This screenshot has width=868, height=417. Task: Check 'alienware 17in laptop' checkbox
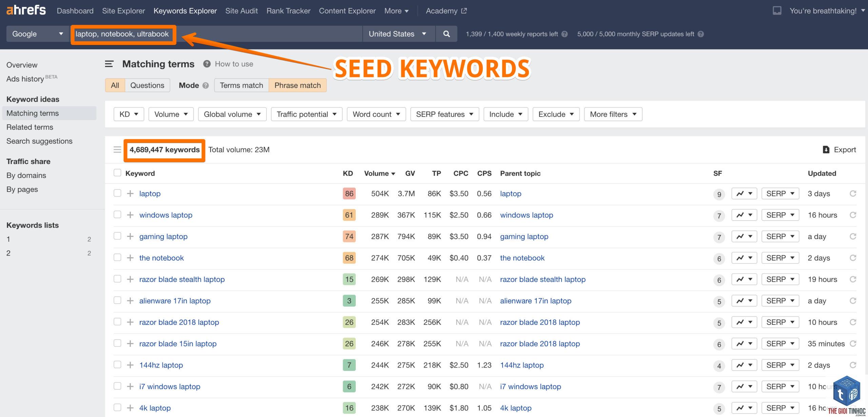click(117, 300)
